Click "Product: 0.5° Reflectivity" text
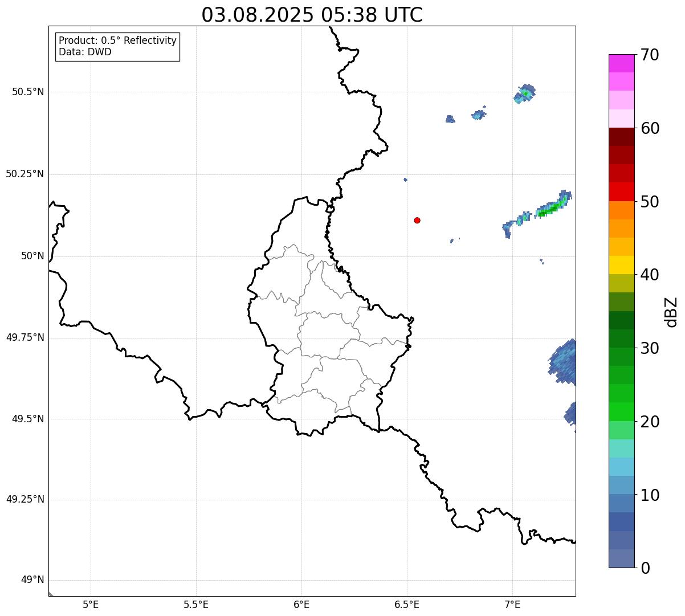Image resolution: width=685 pixels, height=616 pixels. click(117, 41)
